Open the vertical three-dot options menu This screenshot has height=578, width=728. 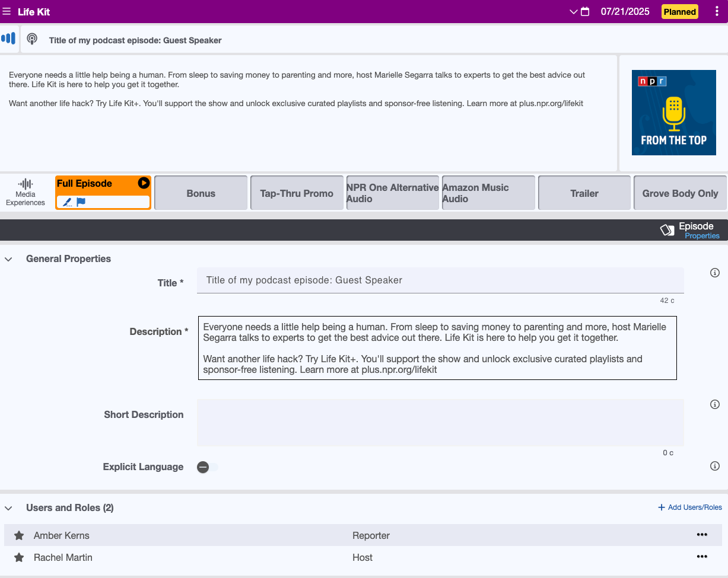click(717, 11)
